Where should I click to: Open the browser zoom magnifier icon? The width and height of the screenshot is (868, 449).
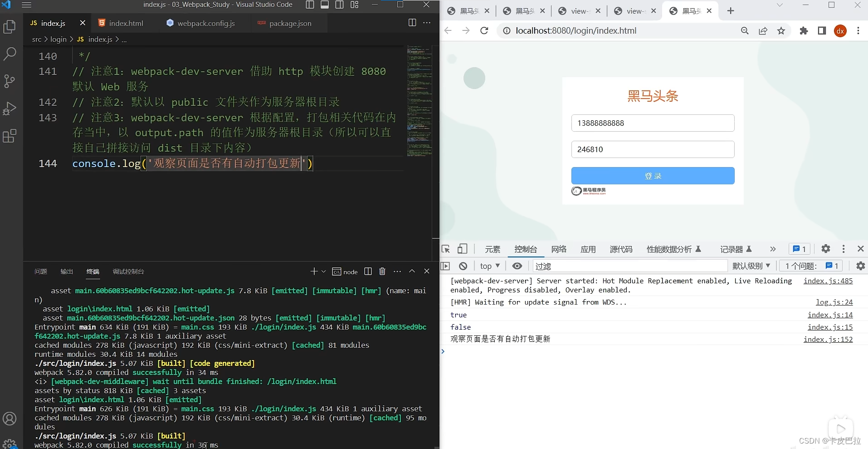point(745,30)
